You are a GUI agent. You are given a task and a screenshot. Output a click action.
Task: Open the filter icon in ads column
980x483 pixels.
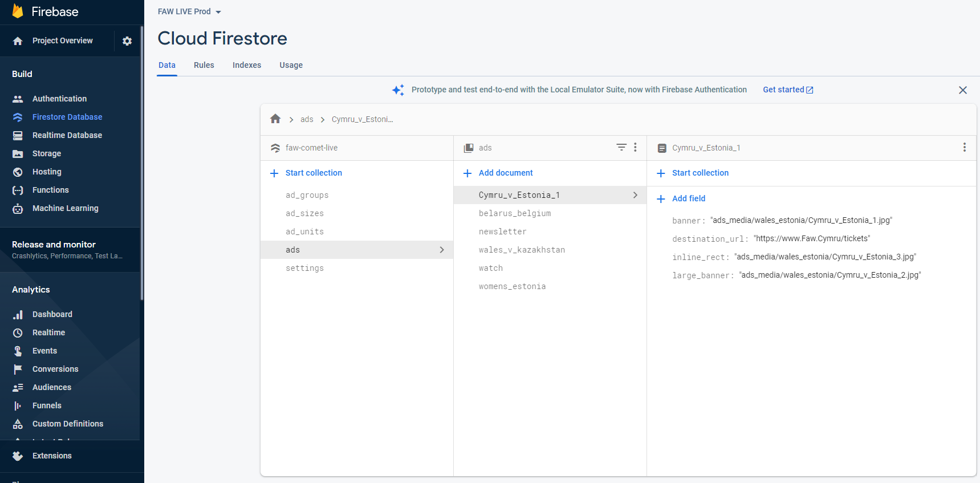tap(621, 147)
